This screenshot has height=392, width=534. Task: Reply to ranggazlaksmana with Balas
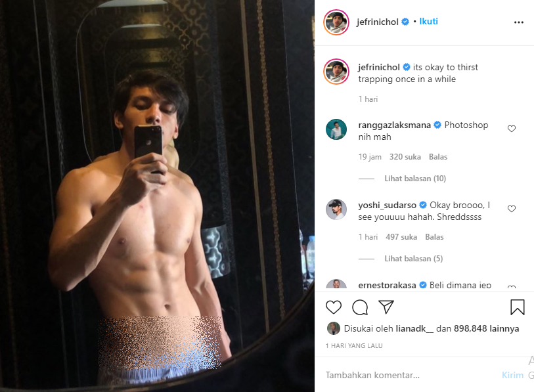(438, 157)
